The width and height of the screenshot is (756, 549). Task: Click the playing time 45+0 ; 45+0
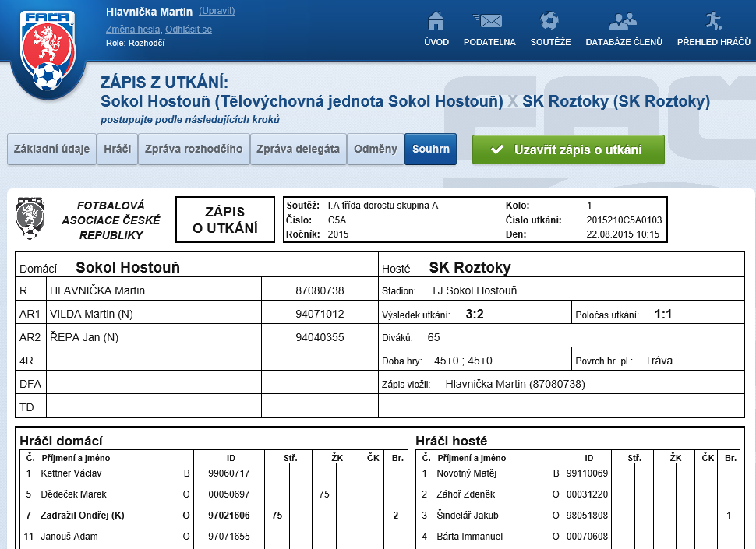(x=463, y=361)
